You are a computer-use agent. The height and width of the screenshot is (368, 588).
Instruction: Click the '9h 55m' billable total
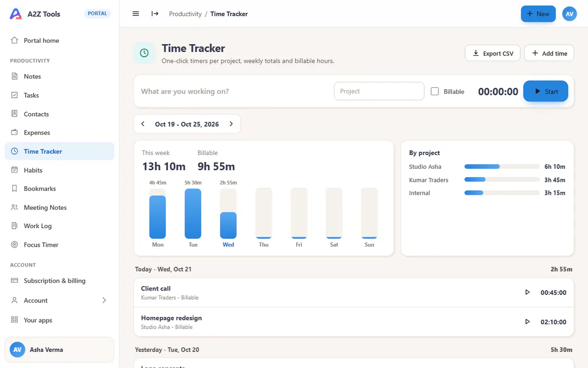(216, 166)
